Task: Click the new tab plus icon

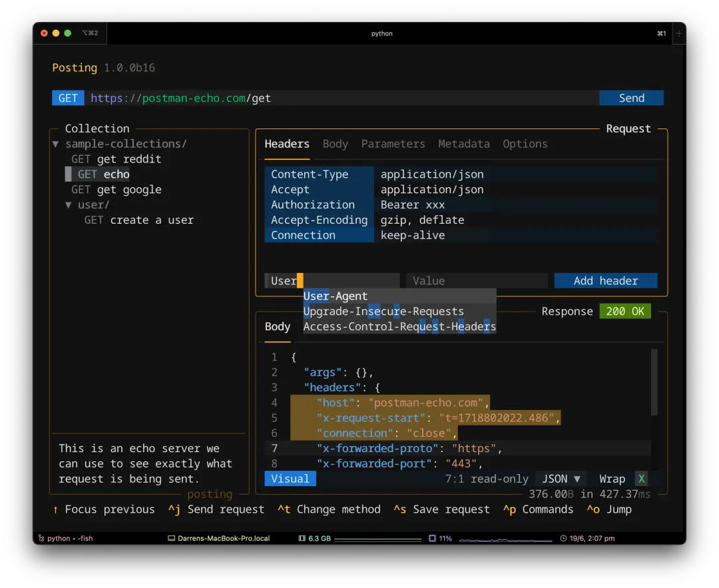Action: point(679,33)
